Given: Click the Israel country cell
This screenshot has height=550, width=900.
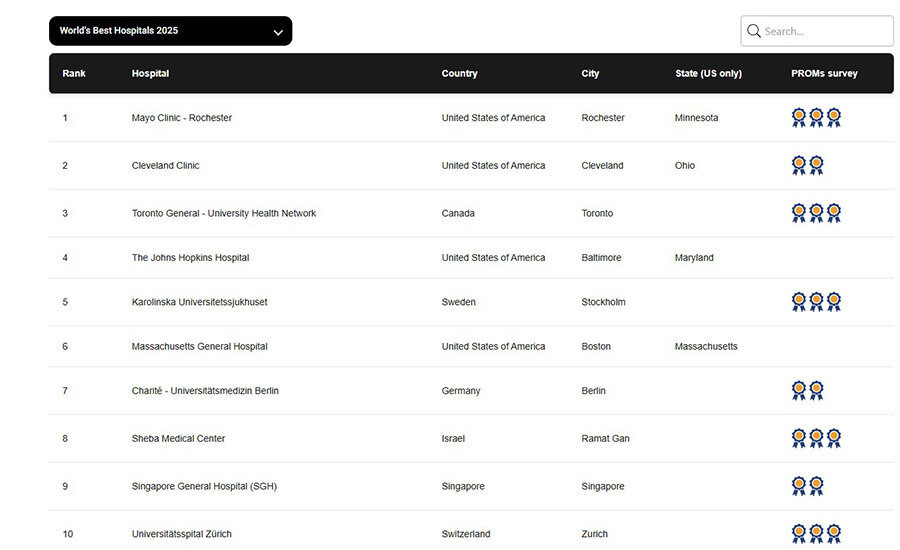Looking at the screenshot, I should (453, 439).
